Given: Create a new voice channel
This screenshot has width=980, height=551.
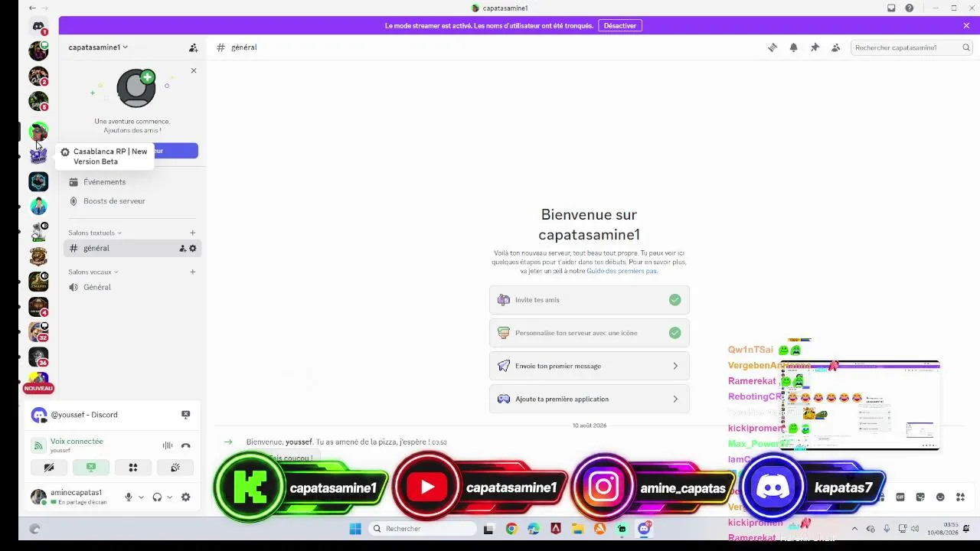Looking at the screenshot, I should pyautogui.click(x=192, y=272).
